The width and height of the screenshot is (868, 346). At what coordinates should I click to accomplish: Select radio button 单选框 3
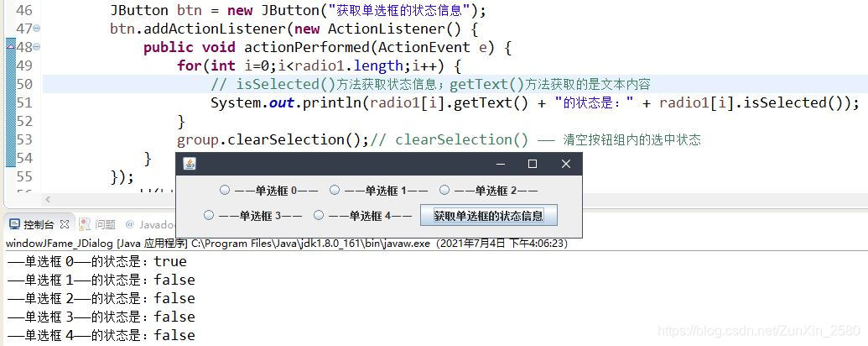(x=209, y=215)
